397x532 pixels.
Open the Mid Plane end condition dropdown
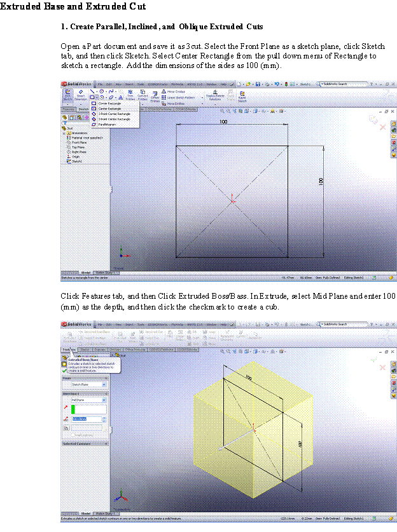(88, 400)
